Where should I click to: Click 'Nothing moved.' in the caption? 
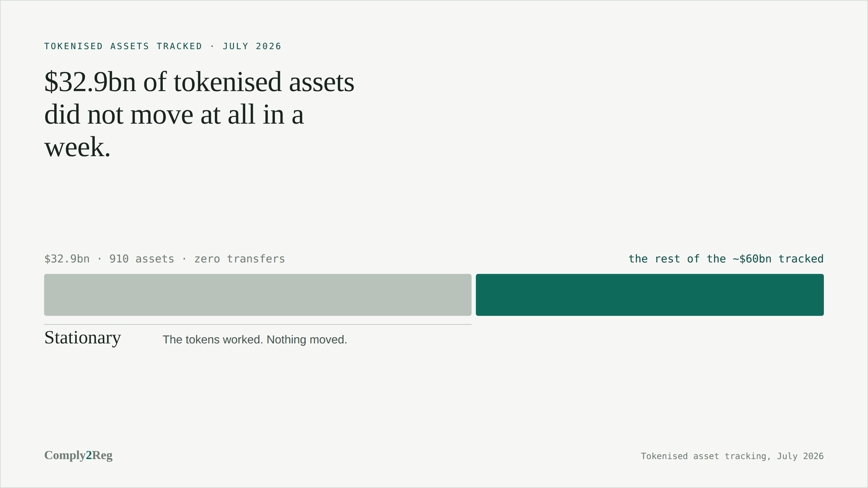coord(307,340)
